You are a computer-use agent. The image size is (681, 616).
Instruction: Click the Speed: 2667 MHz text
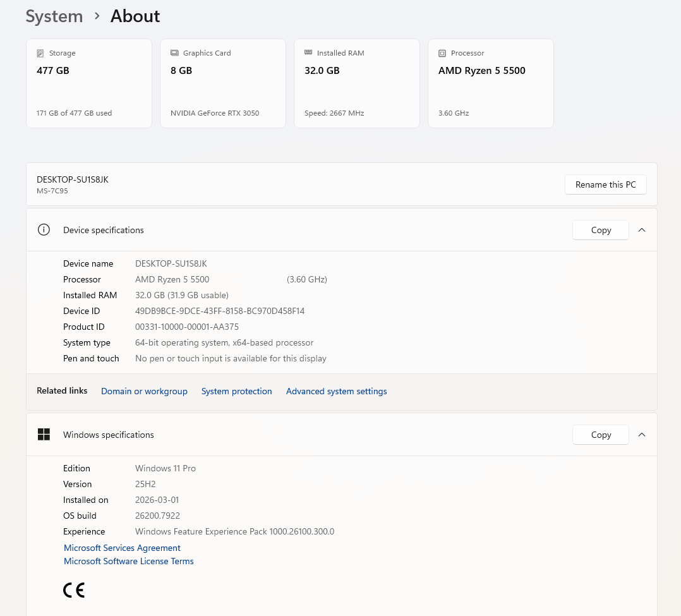pos(334,113)
